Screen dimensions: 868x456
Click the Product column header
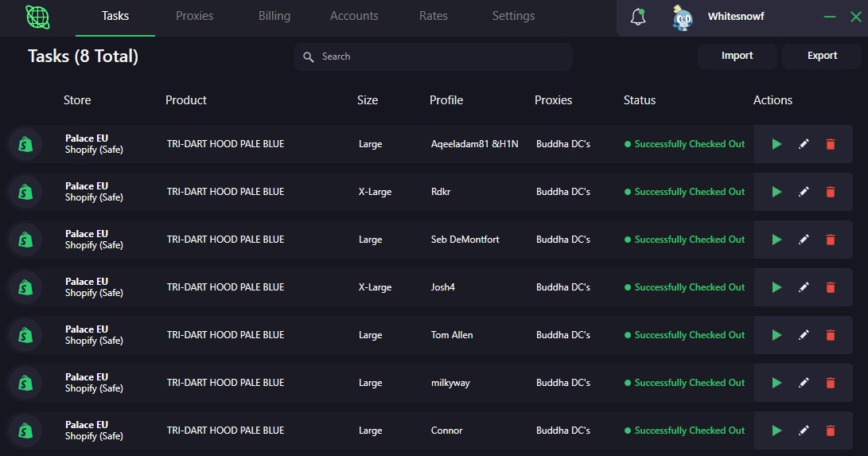(x=185, y=100)
